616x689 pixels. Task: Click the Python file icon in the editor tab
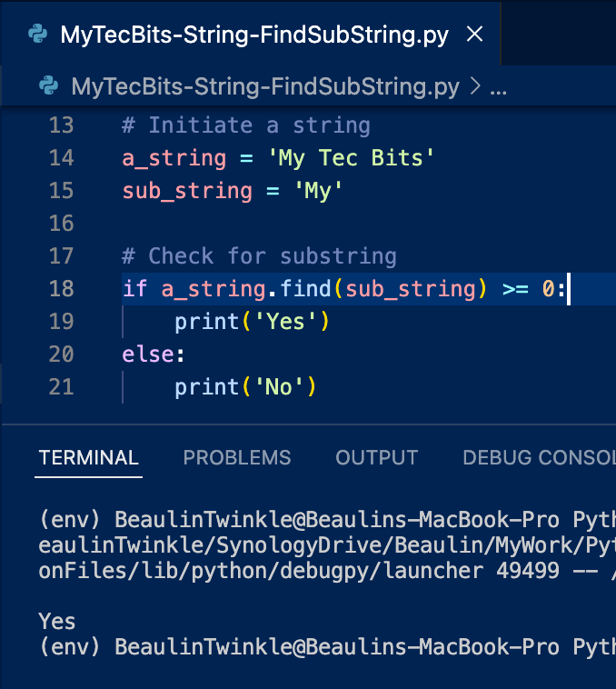click(x=37, y=35)
